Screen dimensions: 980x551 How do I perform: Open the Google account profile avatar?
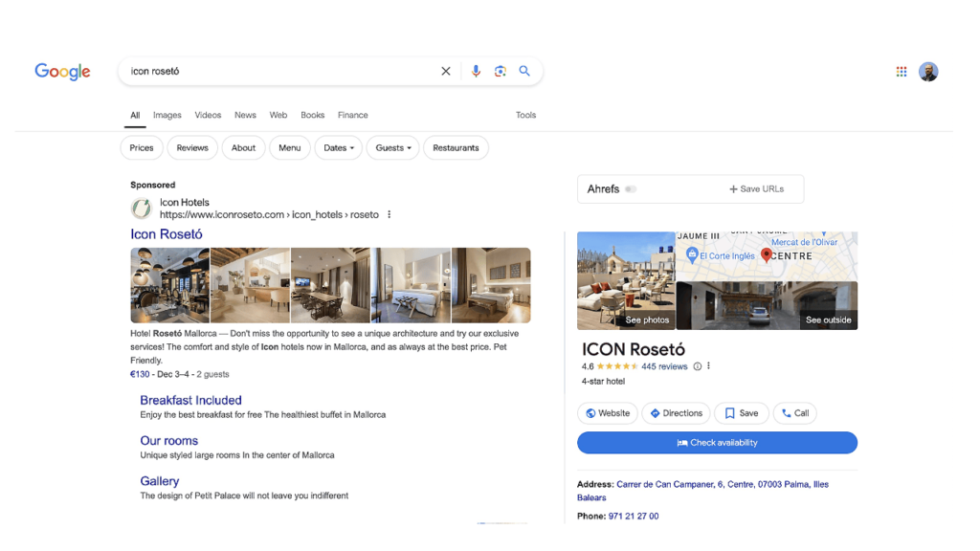point(928,72)
